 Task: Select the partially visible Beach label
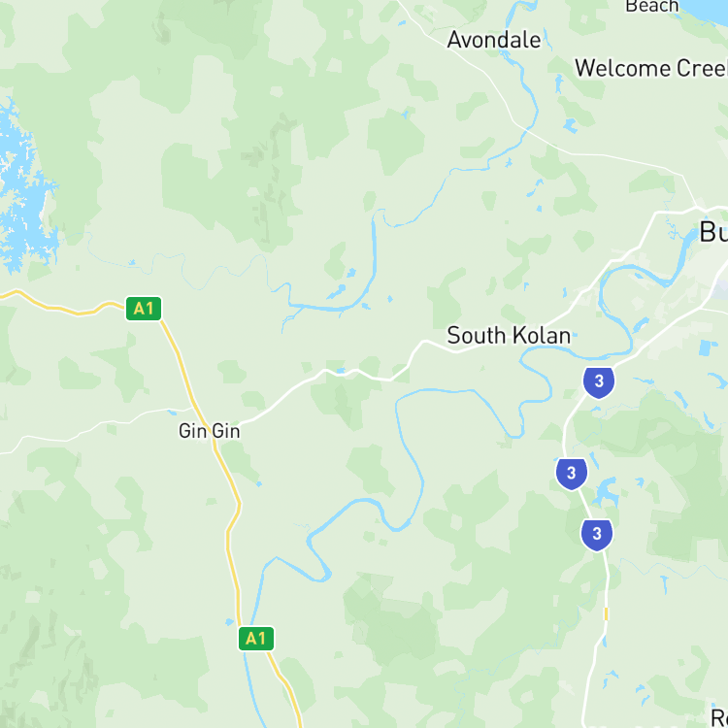coord(652,6)
